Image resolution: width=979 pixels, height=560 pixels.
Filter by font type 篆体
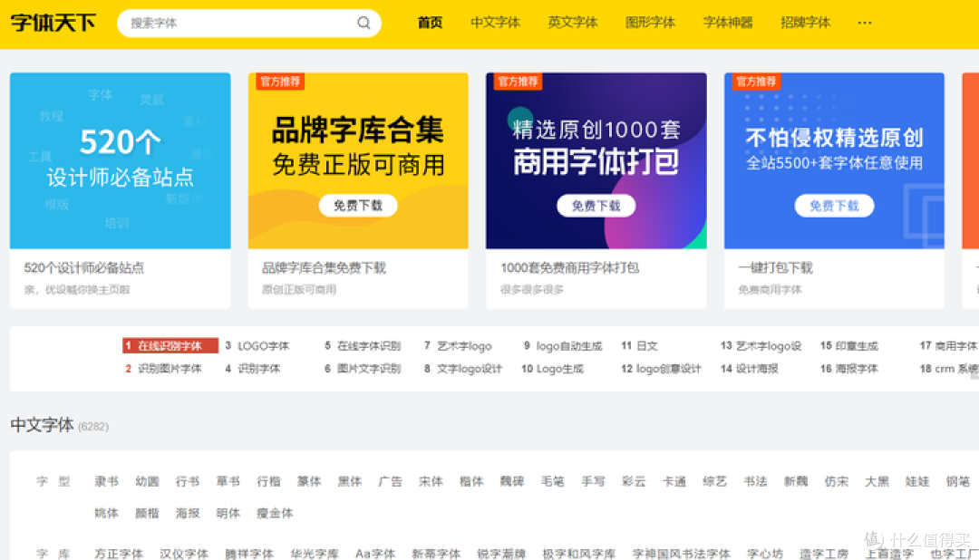click(x=309, y=481)
